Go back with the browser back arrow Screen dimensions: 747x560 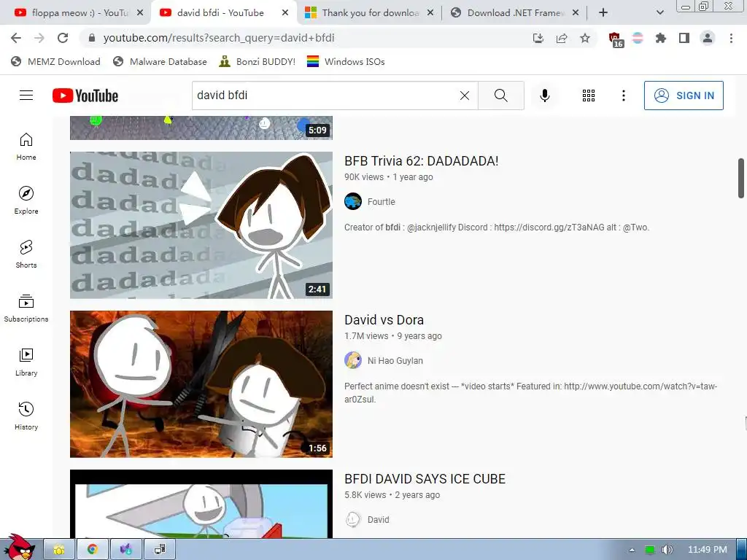tap(16, 38)
